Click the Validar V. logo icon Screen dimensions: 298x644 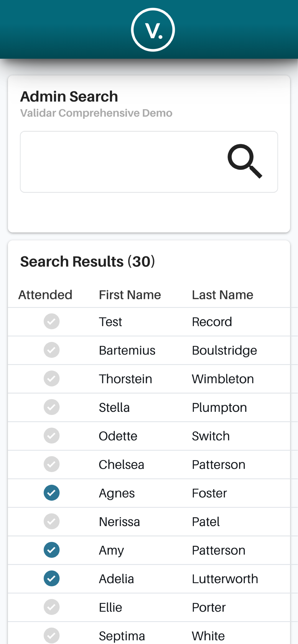click(153, 30)
